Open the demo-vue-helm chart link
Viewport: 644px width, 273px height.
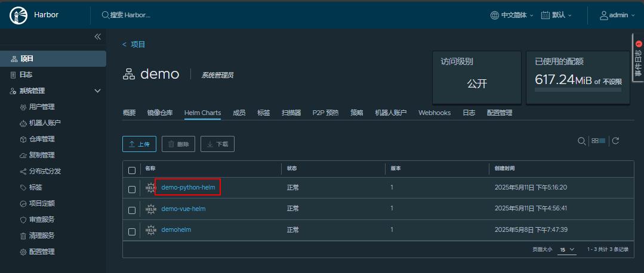184,209
